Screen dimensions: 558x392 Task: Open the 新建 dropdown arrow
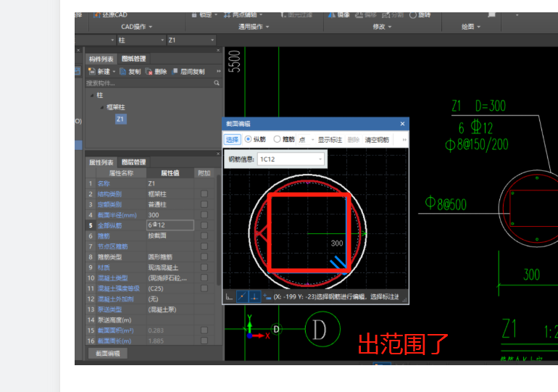pos(114,72)
